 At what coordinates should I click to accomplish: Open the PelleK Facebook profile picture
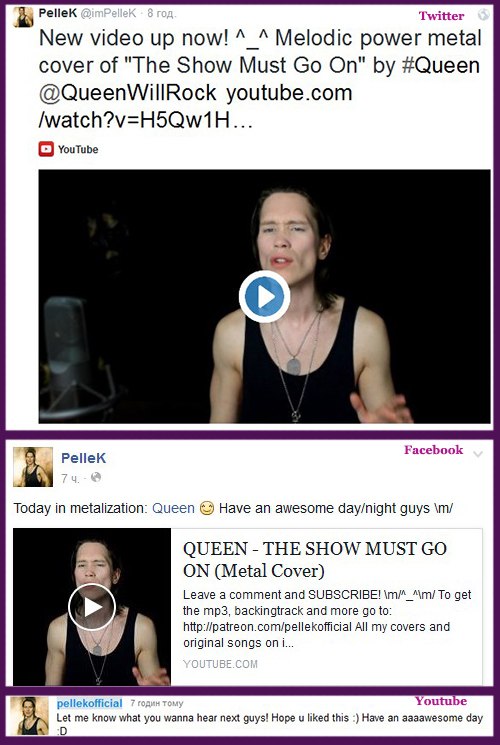(x=33, y=467)
